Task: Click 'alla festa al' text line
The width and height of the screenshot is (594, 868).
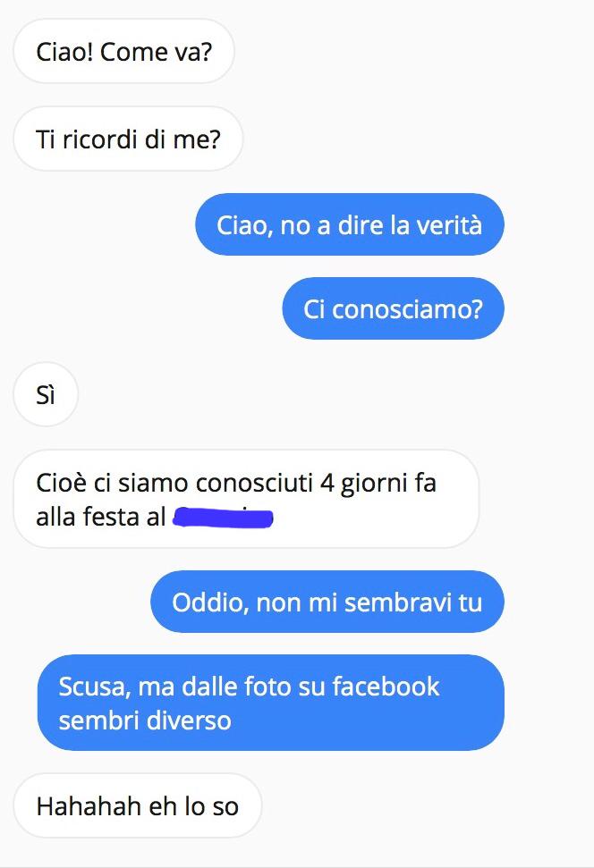Action: coord(101,517)
